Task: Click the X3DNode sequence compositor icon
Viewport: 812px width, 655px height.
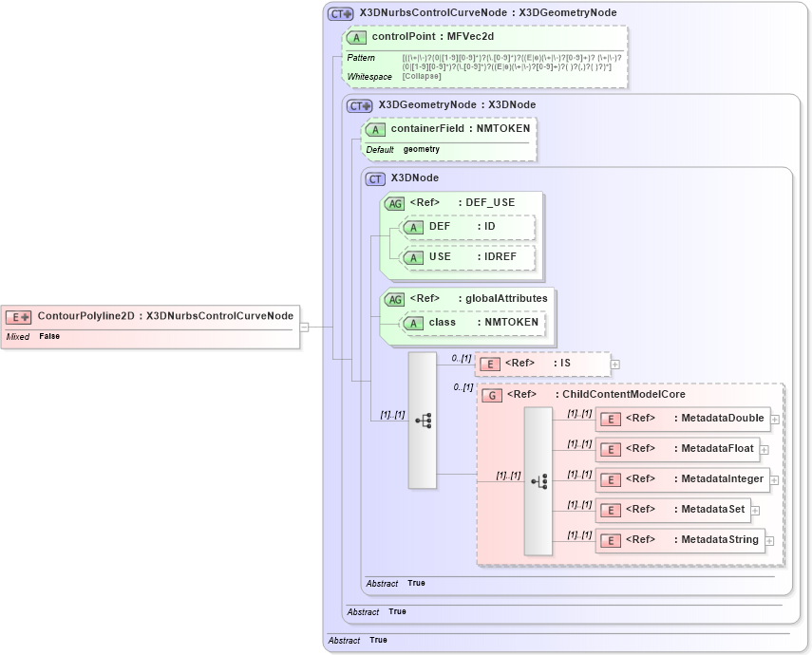Action: tap(423, 421)
